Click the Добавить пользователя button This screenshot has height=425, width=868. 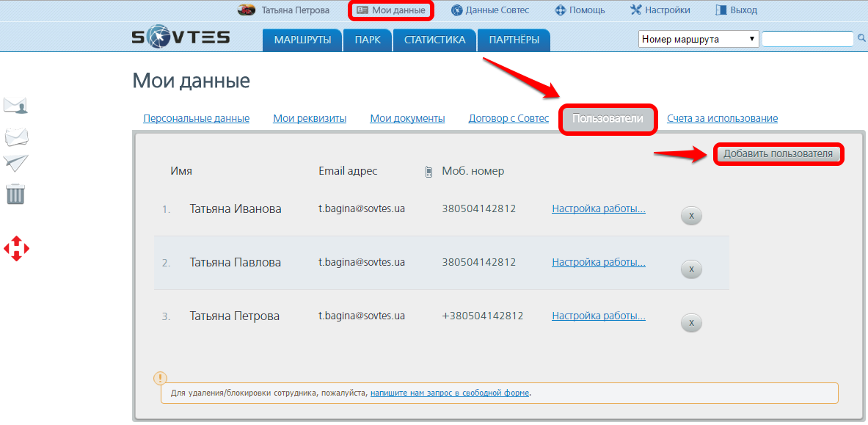(x=778, y=154)
